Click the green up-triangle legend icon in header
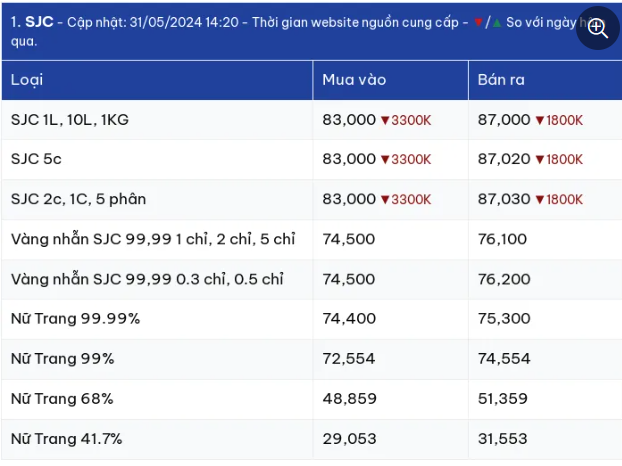This screenshot has height=466, width=622. click(497, 23)
